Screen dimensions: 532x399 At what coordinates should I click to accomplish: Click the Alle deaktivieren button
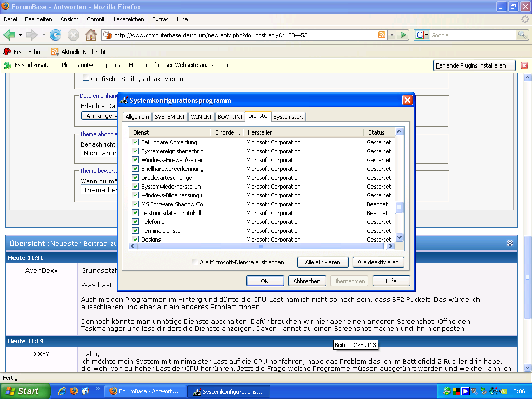point(378,262)
